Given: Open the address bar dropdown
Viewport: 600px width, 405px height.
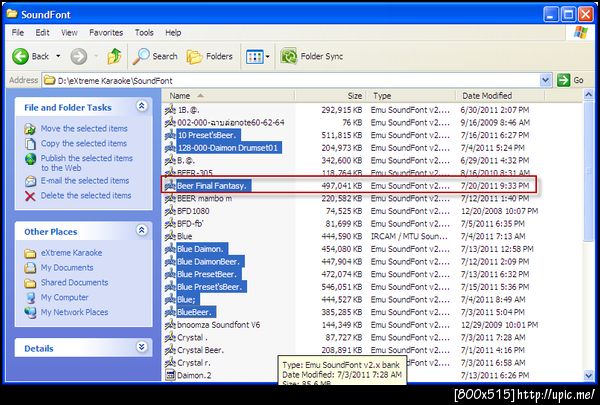Looking at the screenshot, I should (546, 80).
